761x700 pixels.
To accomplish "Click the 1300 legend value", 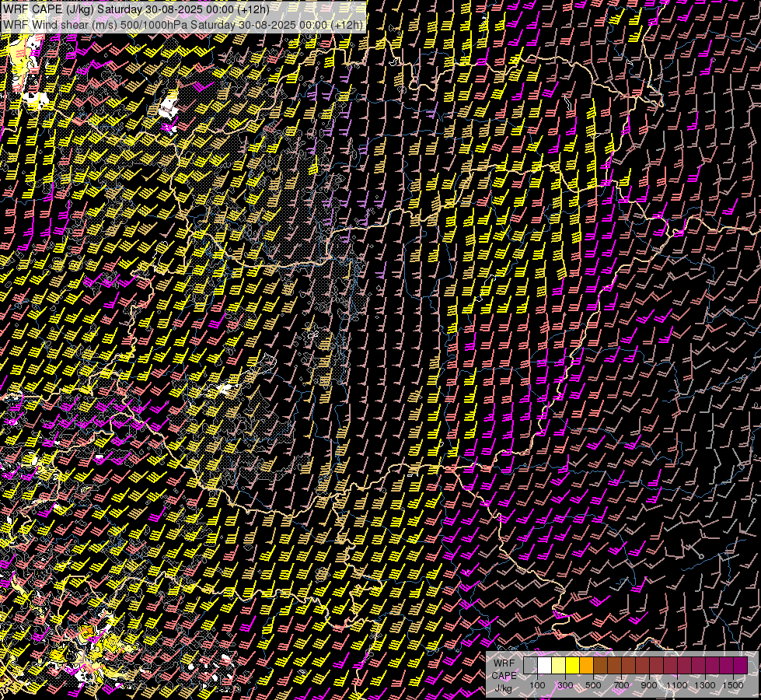I will click(x=705, y=685).
